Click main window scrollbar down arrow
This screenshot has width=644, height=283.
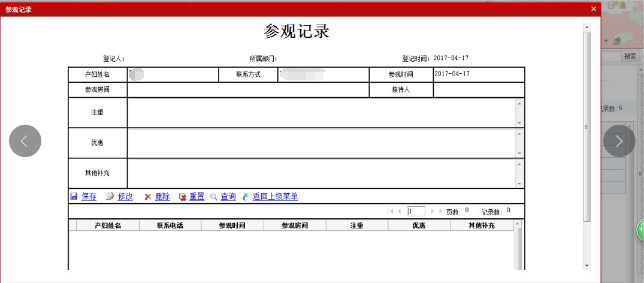tap(587, 266)
